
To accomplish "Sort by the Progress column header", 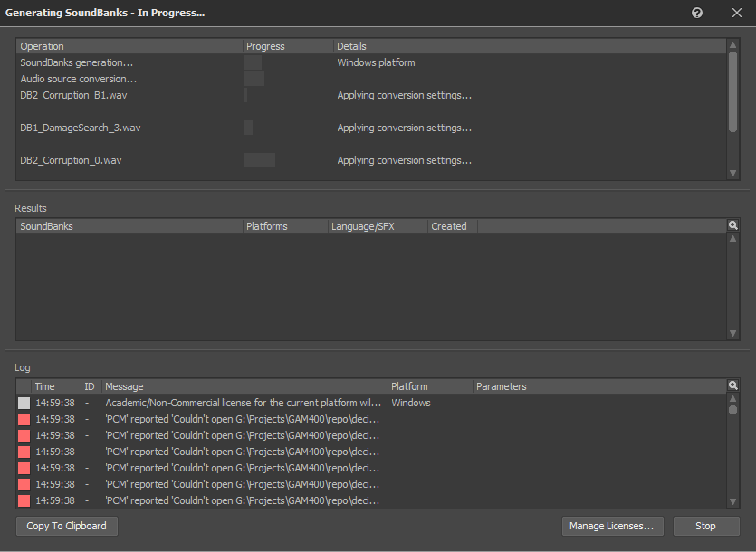I will 288,46.
